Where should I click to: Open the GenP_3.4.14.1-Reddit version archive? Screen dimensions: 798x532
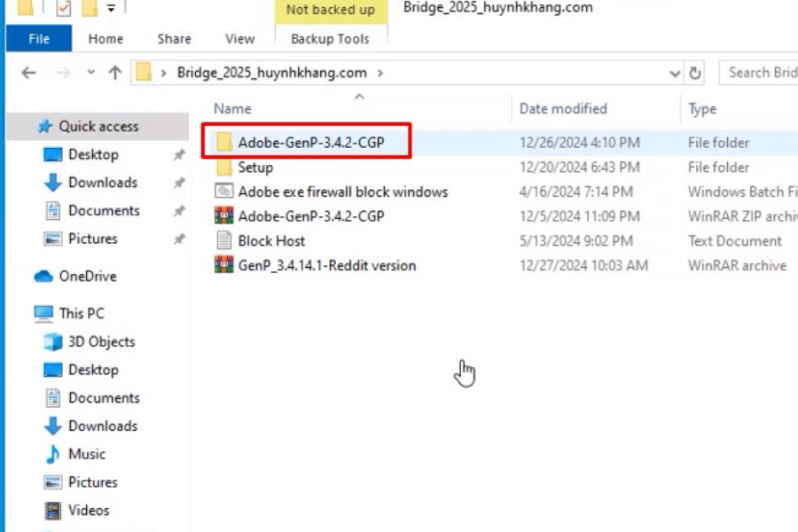click(x=326, y=265)
